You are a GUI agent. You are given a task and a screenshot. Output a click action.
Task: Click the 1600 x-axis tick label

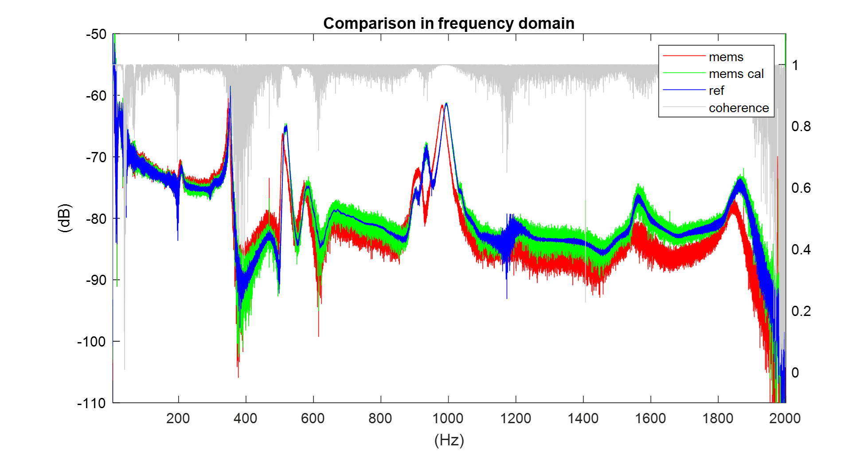(x=650, y=418)
